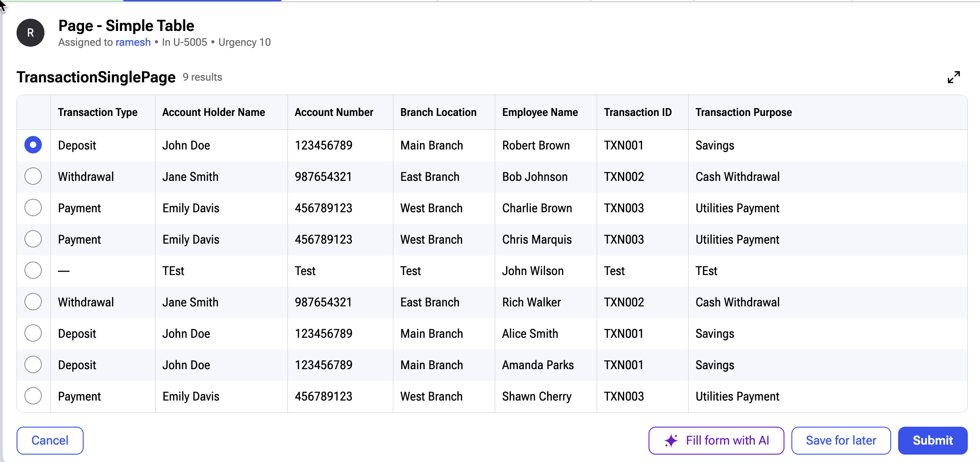The width and height of the screenshot is (980, 462).
Task: Click the Transaction Type column header
Action: [x=98, y=112]
